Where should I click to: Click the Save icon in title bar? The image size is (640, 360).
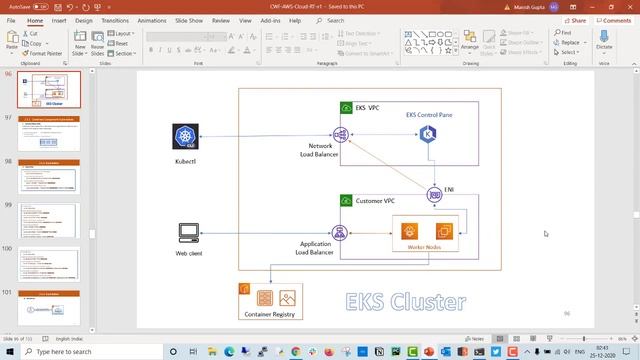58,7
